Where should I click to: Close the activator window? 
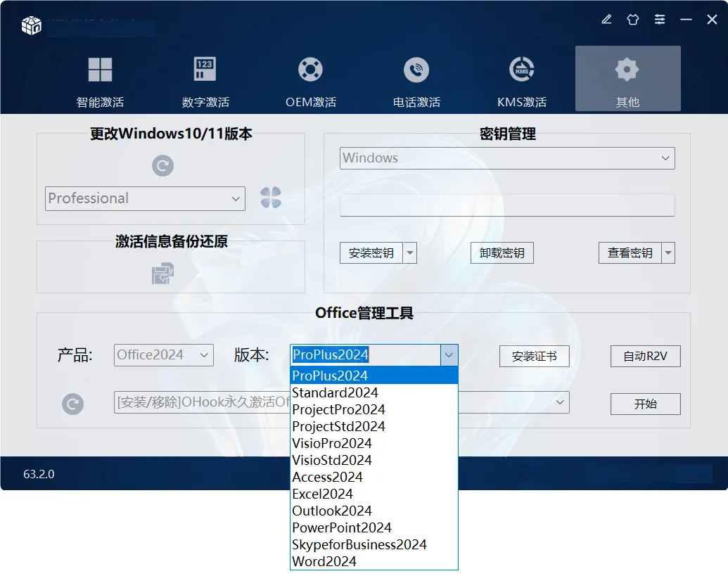(x=712, y=20)
